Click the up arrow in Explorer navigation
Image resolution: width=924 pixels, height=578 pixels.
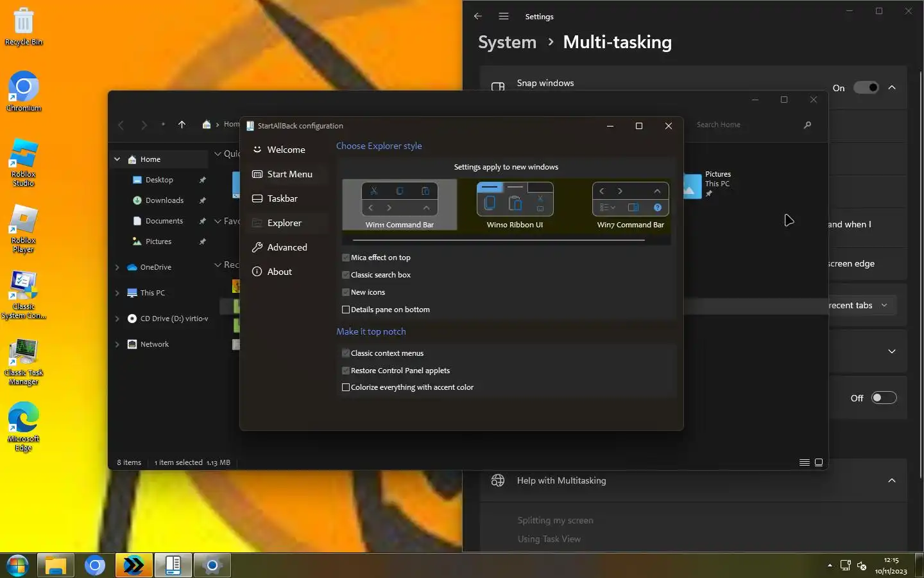click(x=182, y=125)
